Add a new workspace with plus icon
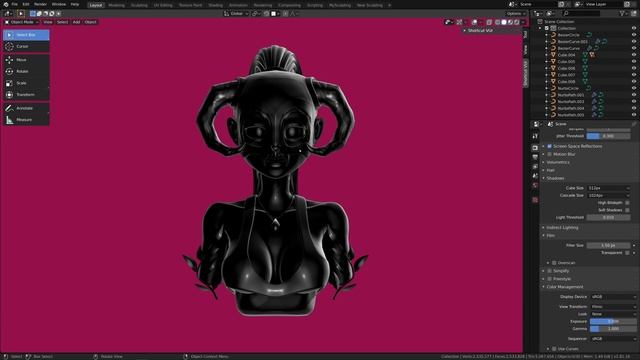The image size is (640, 360). pyautogui.click(x=389, y=5)
